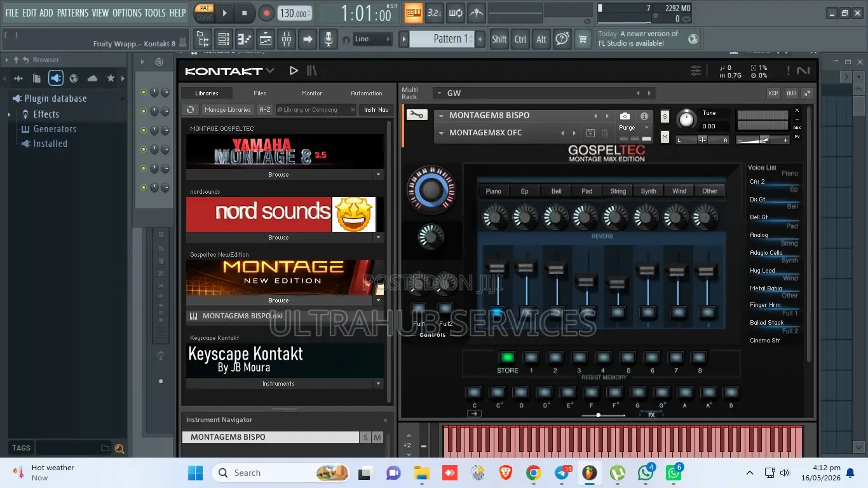Open the OPTIONS menu

point(127,13)
